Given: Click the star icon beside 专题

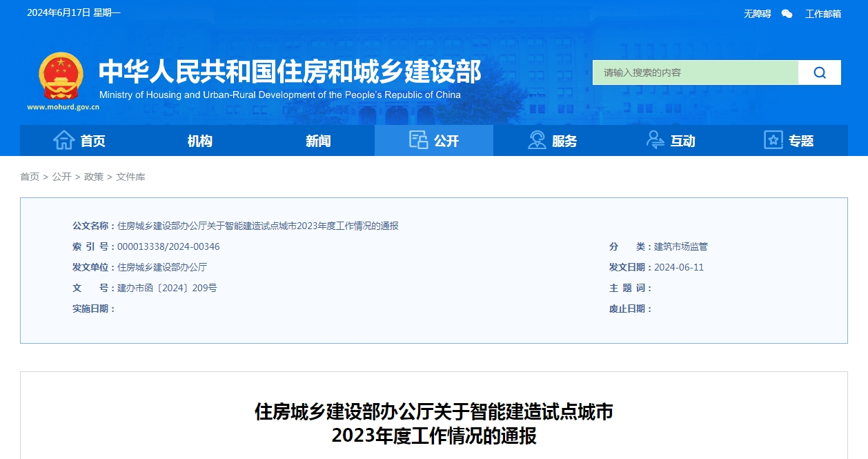Looking at the screenshot, I should [773, 140].
